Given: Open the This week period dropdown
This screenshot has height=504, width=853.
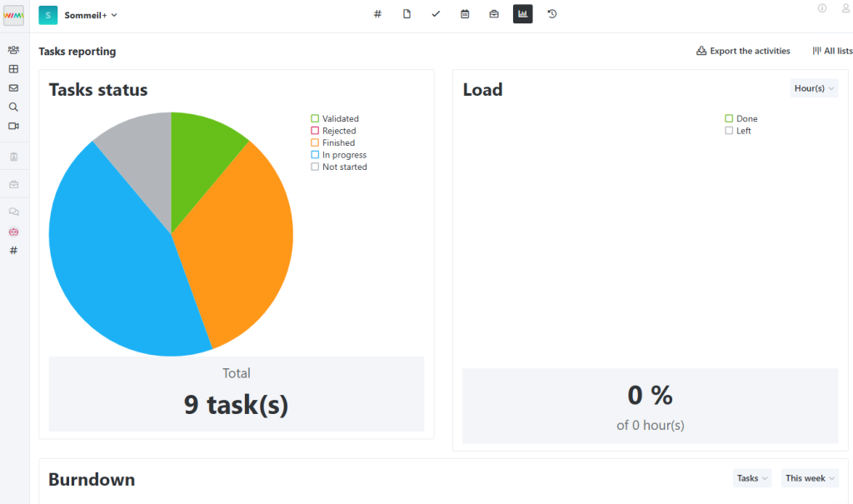Looking at the screenshot, I should coord(810,478).
